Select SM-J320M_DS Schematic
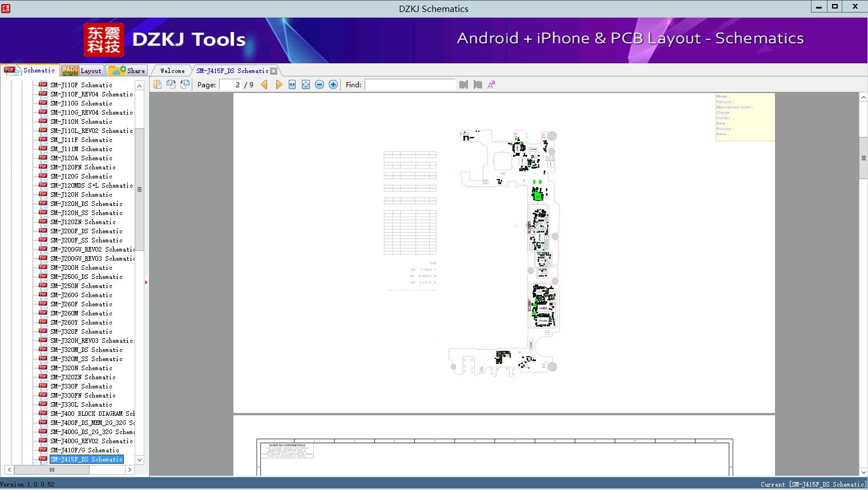 pyautogui.click(x=86, y=350)
